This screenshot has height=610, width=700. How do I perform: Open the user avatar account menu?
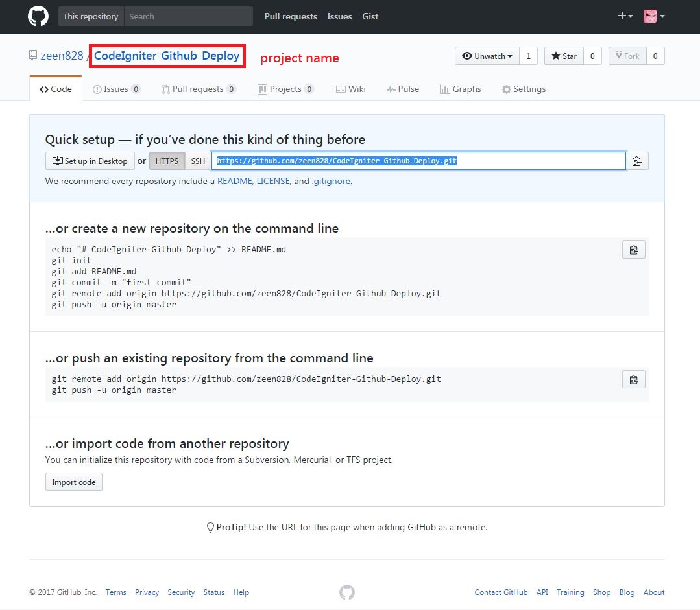tap(654, 16)
